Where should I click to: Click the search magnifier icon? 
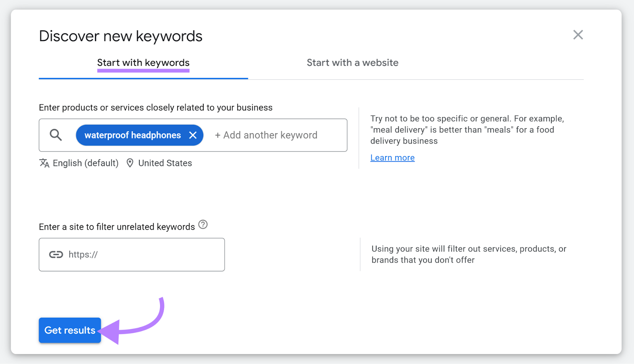point(55,135)
